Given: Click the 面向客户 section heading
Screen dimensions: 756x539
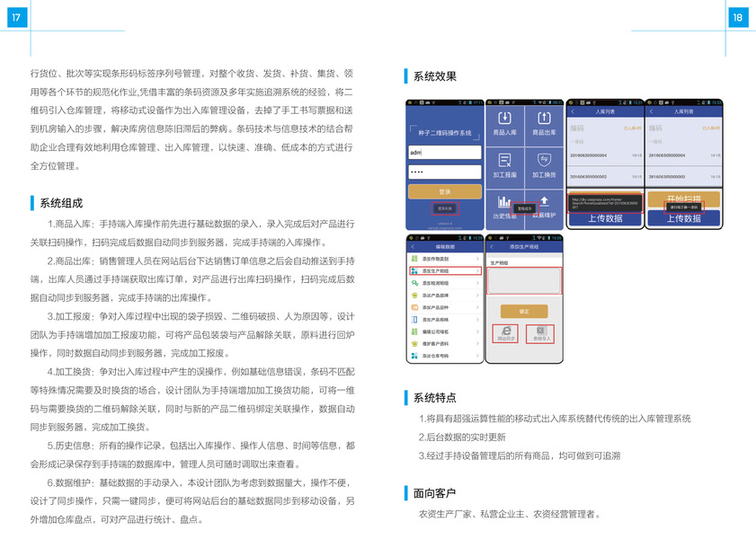Looking at the screenshot, I should pyautogui.click(x=434, y=493).
